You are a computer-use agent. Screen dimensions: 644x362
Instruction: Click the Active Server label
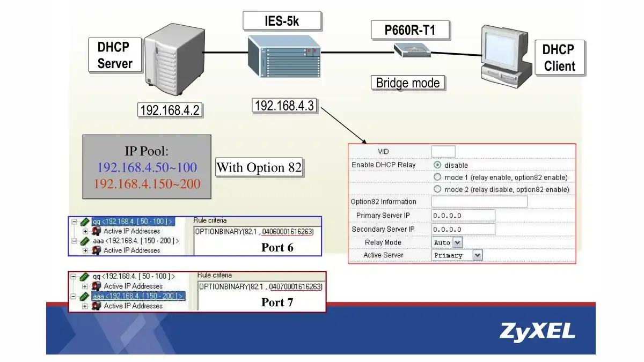tap(383, 255)
